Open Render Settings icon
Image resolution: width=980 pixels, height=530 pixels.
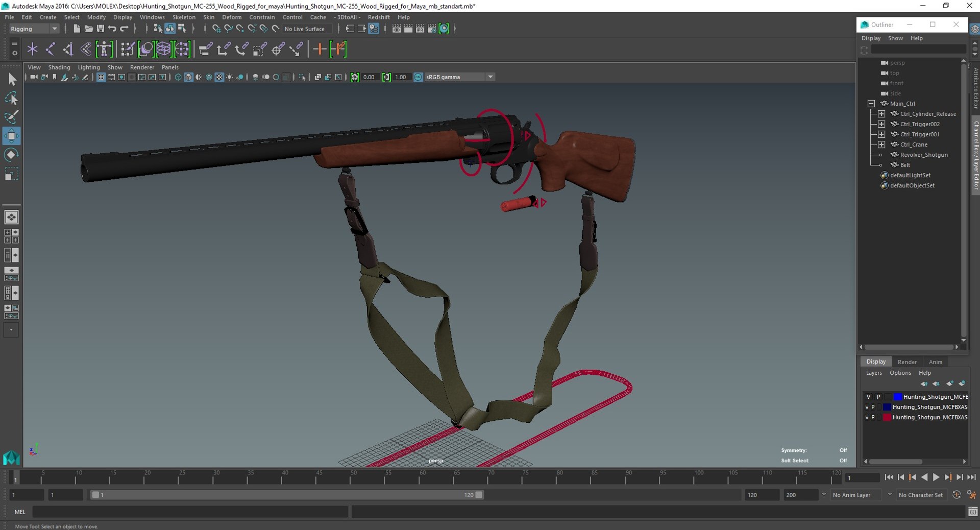[432, 29]
